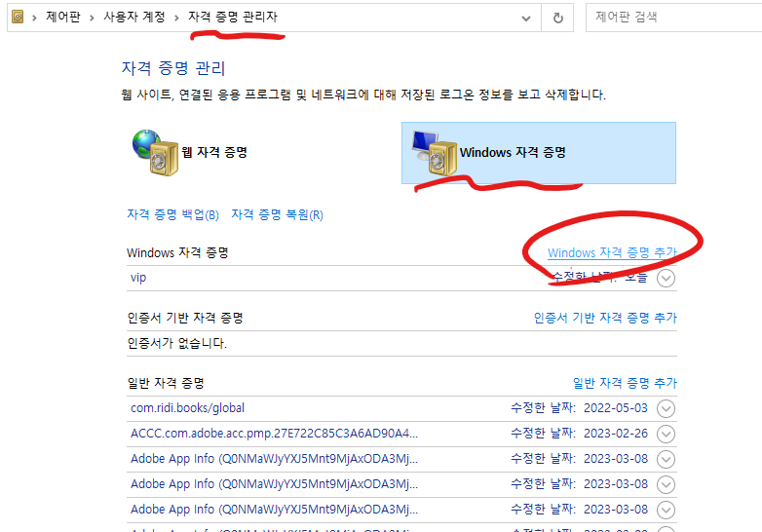Click the 일반 자격 증명 section label
The width and height of the screenshot is (762, 532).
tap(166, 383)
